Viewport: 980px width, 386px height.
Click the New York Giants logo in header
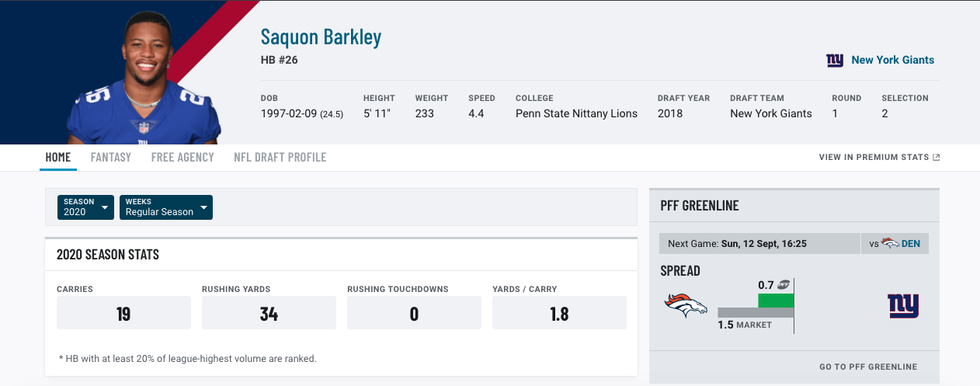click(835, 60)
